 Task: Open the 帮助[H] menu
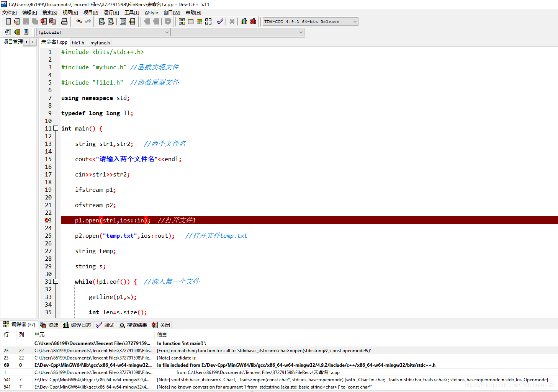pos(193,13)
